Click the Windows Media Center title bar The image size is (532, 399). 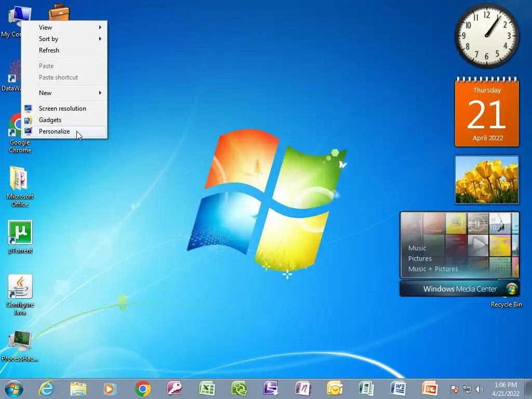click(x=459, y=289)
